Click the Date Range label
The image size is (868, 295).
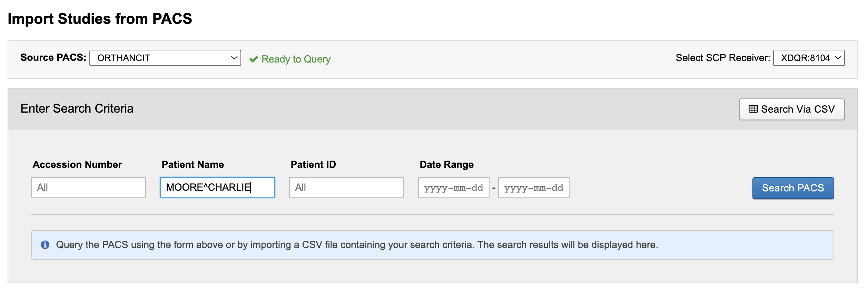pos(446,164)
